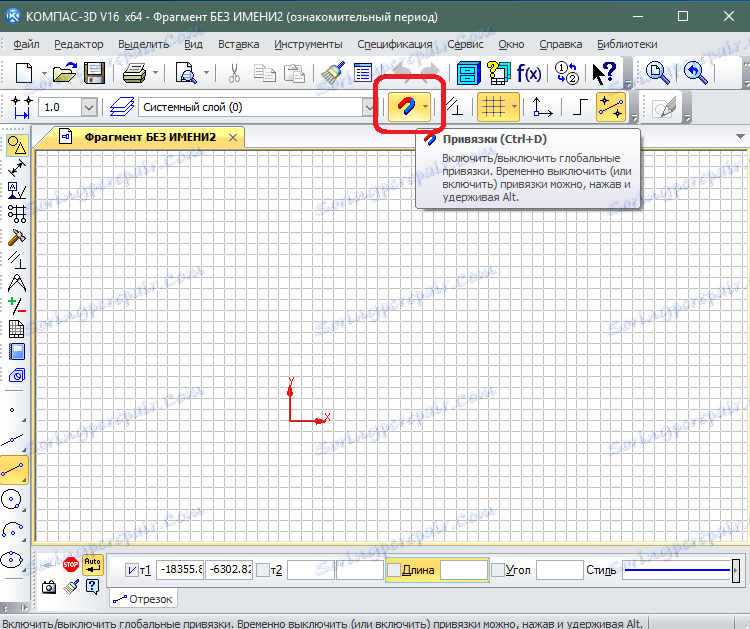
Task: Toggle orthogonal drawing mode icon
Action: [x=580, y=106]
